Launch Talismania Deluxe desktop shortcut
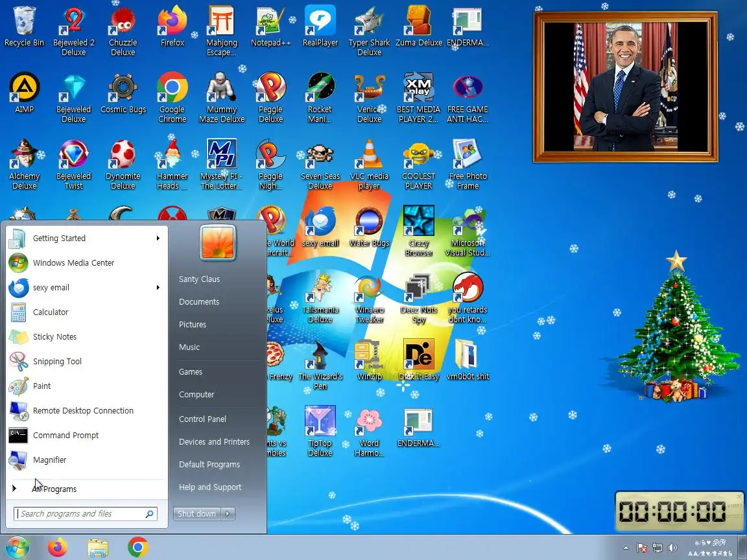This screenshot has height=560, width=747. coord(320,297)
